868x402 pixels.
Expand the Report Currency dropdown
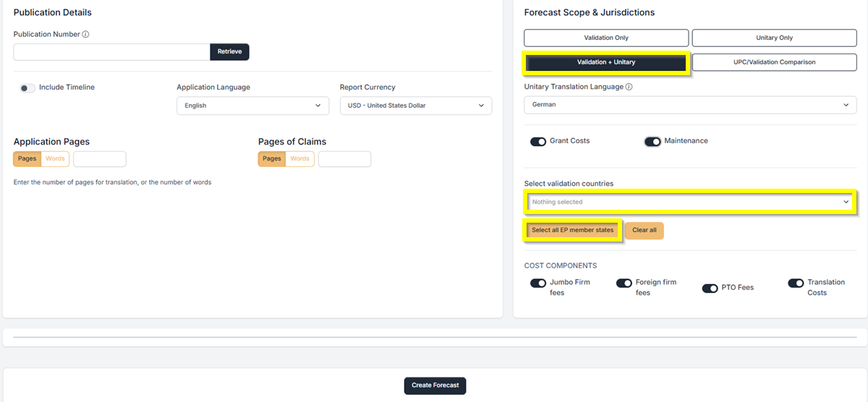(x=415, y=106)
